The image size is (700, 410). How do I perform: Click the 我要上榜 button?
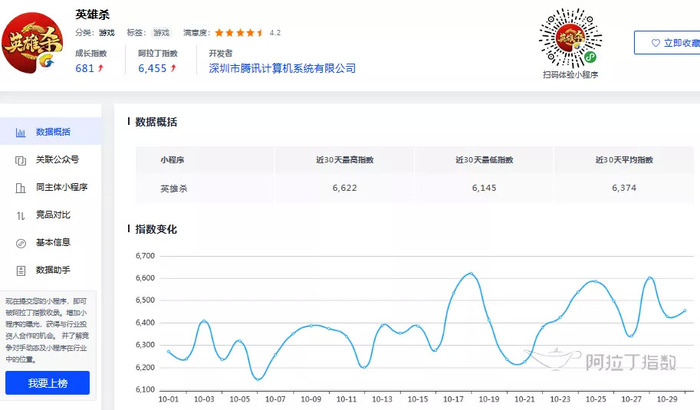point(47,383)
